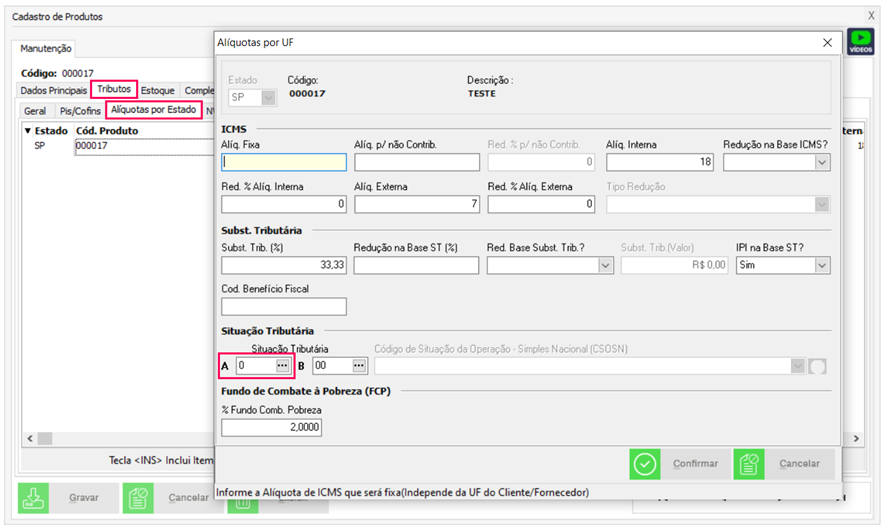The image size is (886, 531).
Task: Click the green Confirmar checkmark icon
Action: tap(645, 464)
